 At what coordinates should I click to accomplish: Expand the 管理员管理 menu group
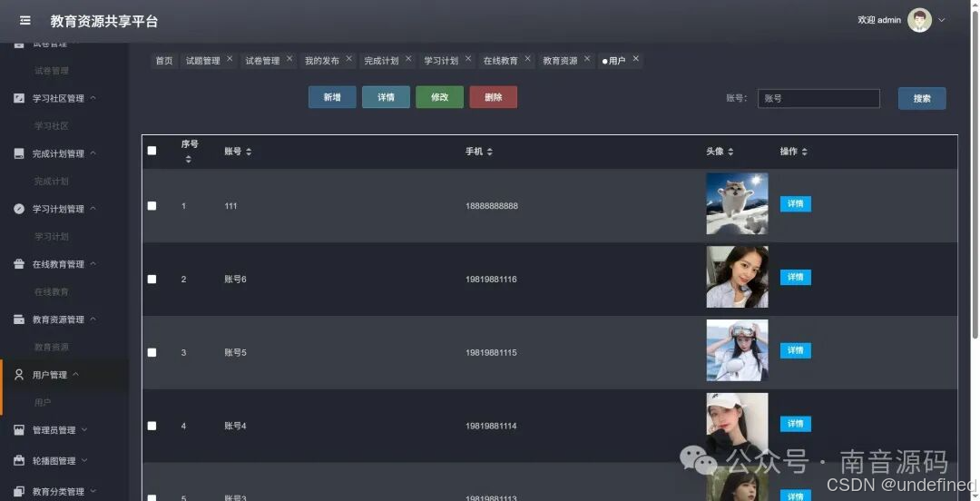click(x=84, y=429)
